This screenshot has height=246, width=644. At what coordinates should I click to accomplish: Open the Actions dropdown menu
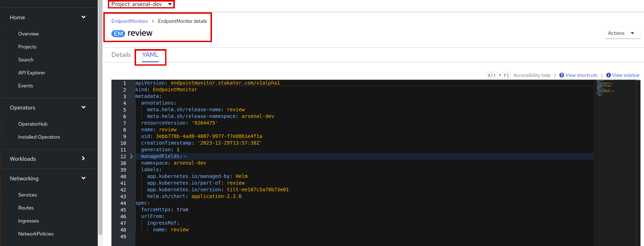[622, 33]
